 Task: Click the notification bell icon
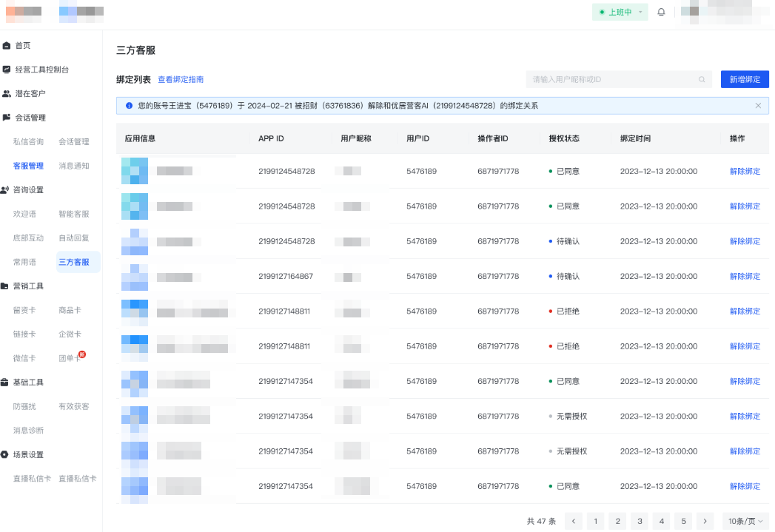(x=661, y=13)
